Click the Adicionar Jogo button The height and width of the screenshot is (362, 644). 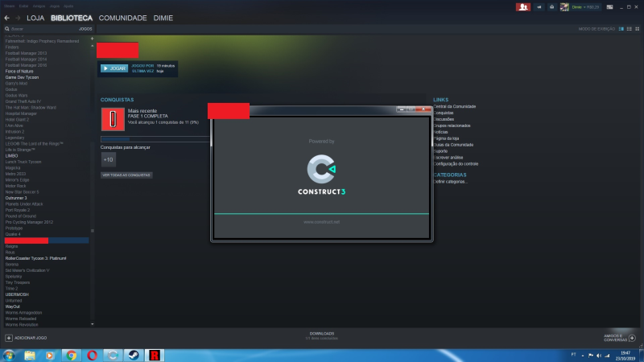tap(27, 338)
